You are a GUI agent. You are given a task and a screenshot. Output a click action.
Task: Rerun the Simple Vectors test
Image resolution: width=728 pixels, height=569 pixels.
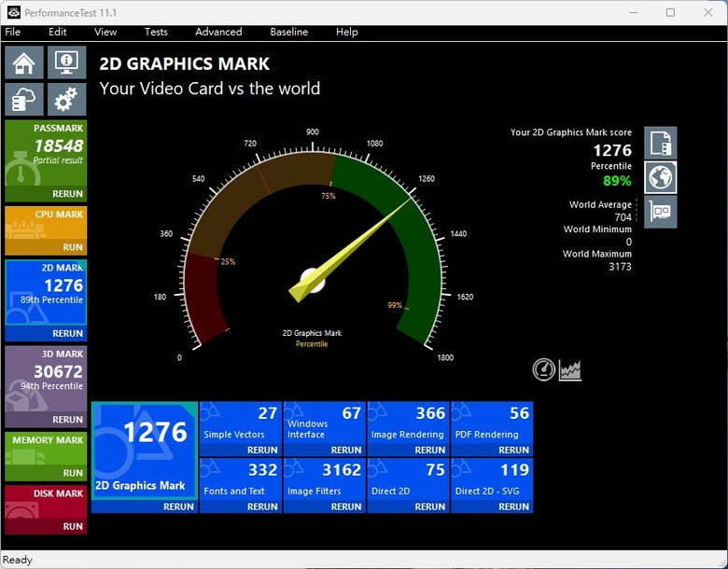(x=262, y=451)
